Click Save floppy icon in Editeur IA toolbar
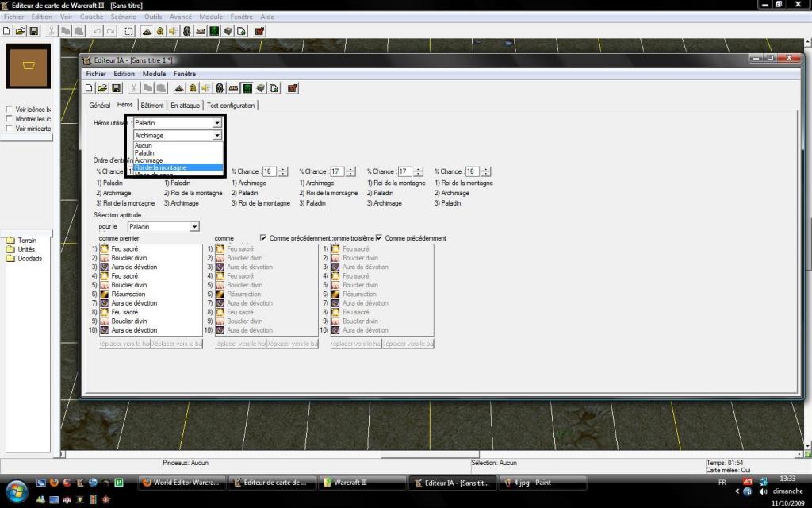This screenshot has width=812, height=508. (x=116, y=88)
